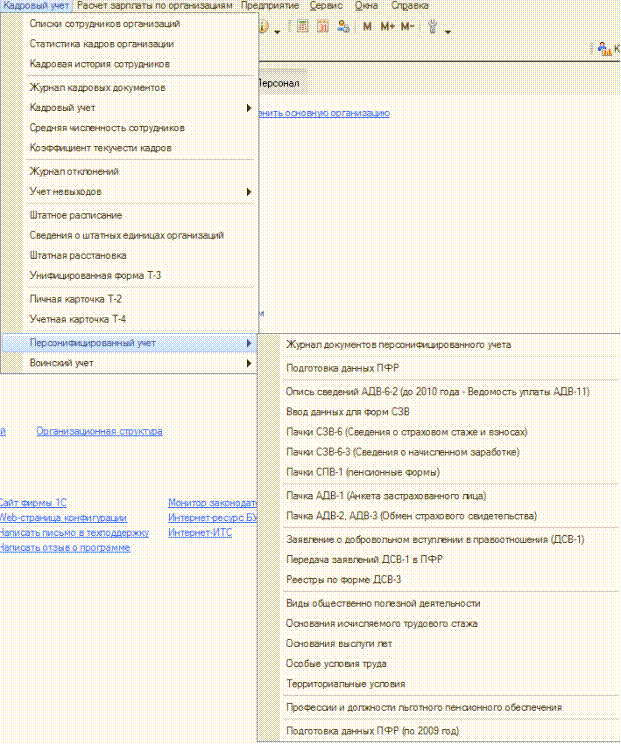Select Статистика кадров организации
Image resolution: width=621 pixels, height=744 pixels.
pyautogui.click(x=130, y=44)
